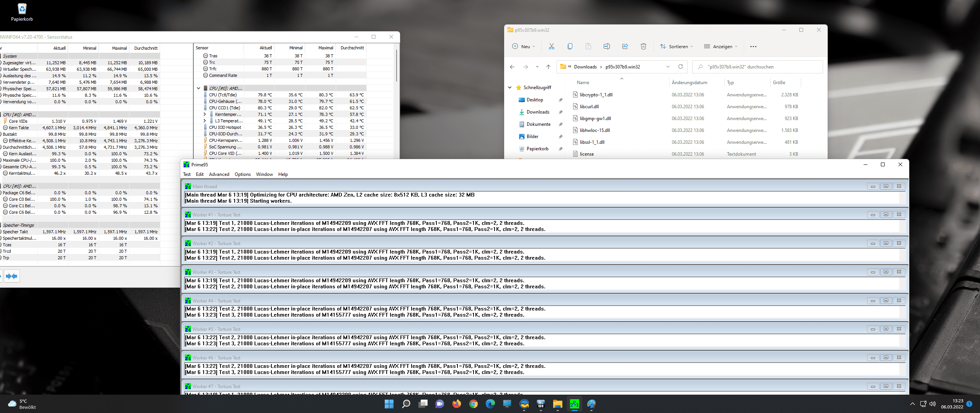This screenshot has height=413, width=980.
Task: Navigate up one folder with the up arrow
Action: point(548,67)
